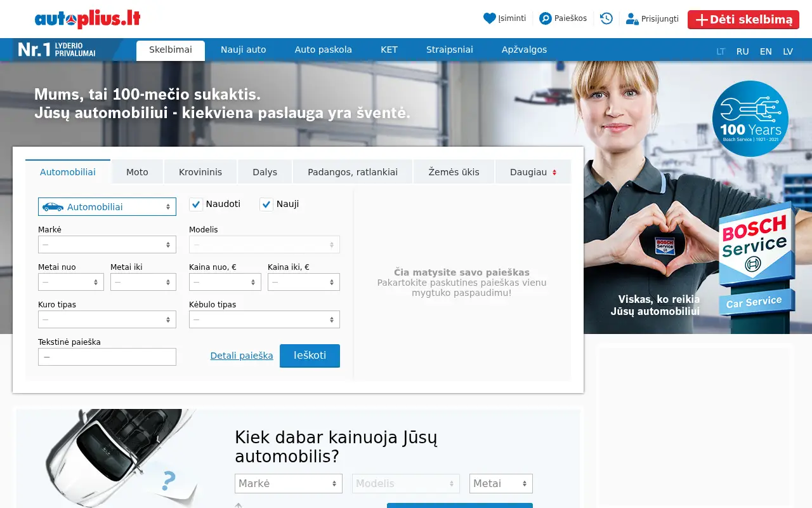This screenshot has height=508, width=812.
Task: Open the Markė dropdown in price estimator
Action: [x=289, y=483]
